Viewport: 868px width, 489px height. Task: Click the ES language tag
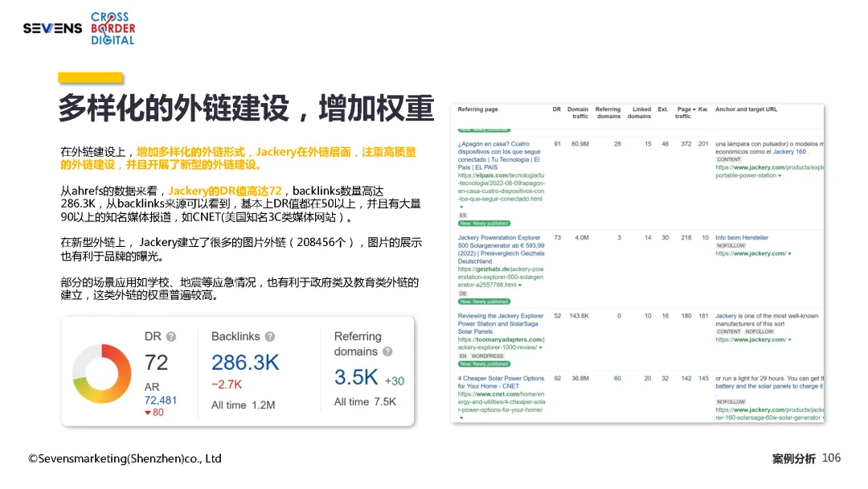coord(463,216)
